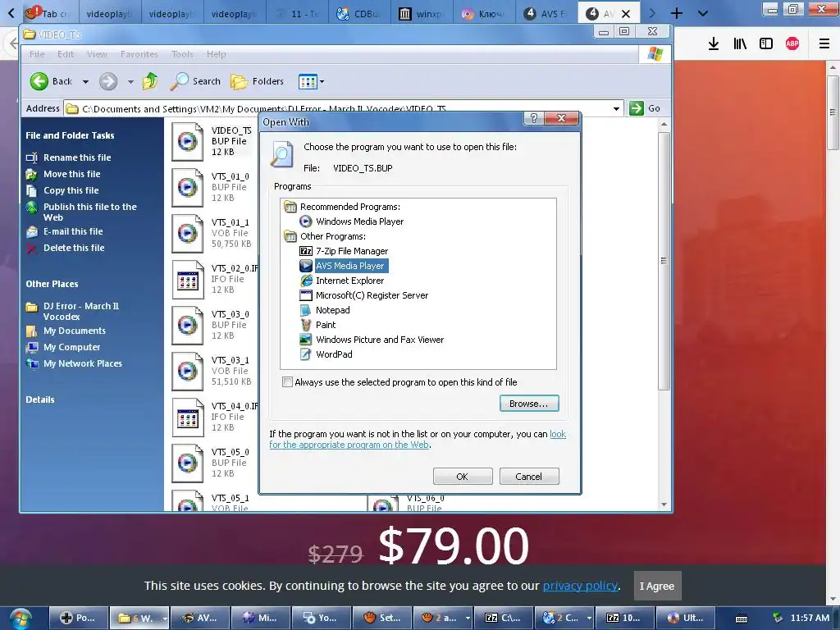Collapse the Other Programs group
The image size is (840, 630).
(290, 236)
